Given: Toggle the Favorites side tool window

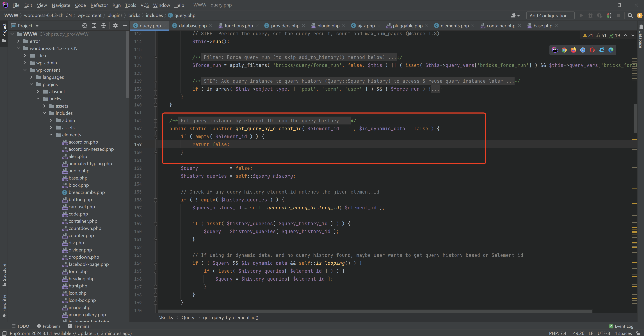Looking at the screenshot, I should (x=4, y=306).
